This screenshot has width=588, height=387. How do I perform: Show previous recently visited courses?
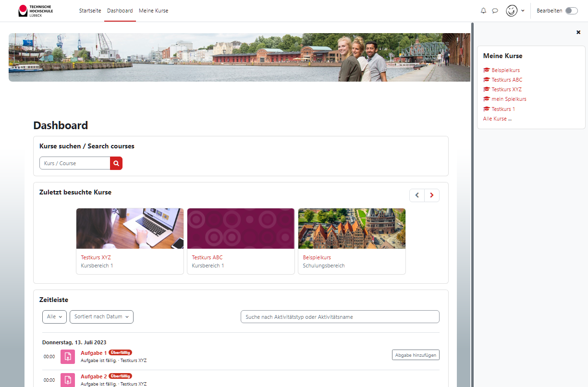point(417,195)
